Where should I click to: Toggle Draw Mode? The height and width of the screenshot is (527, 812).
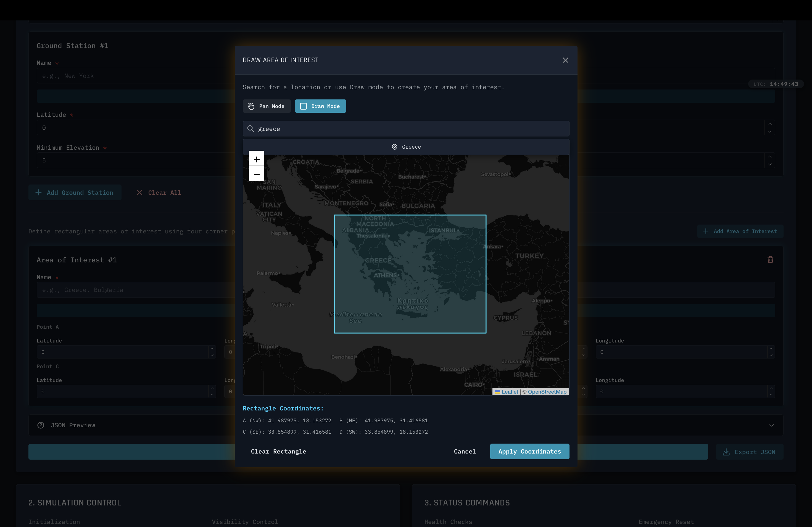click(x=320, y=106)
